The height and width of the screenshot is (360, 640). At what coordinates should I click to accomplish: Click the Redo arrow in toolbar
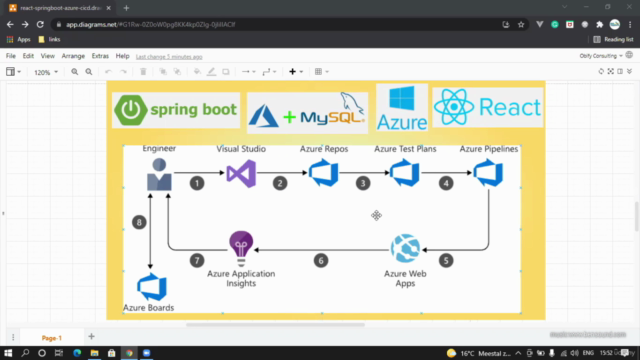(123, 72)
